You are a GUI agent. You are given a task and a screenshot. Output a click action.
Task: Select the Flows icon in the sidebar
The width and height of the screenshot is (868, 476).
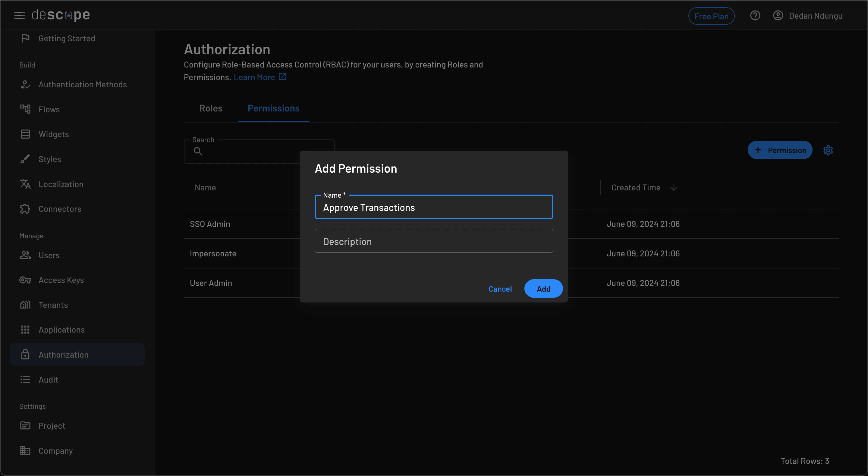pyautogui.click(x=25, y=109)
